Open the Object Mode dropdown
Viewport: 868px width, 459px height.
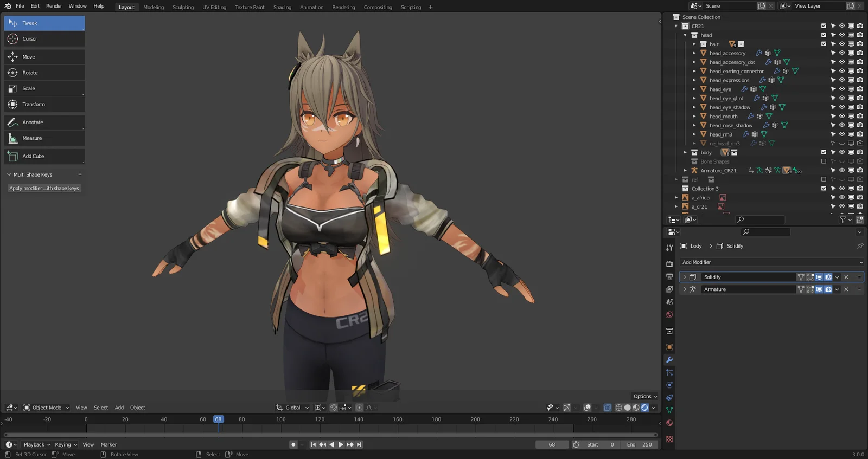(47, 408)
